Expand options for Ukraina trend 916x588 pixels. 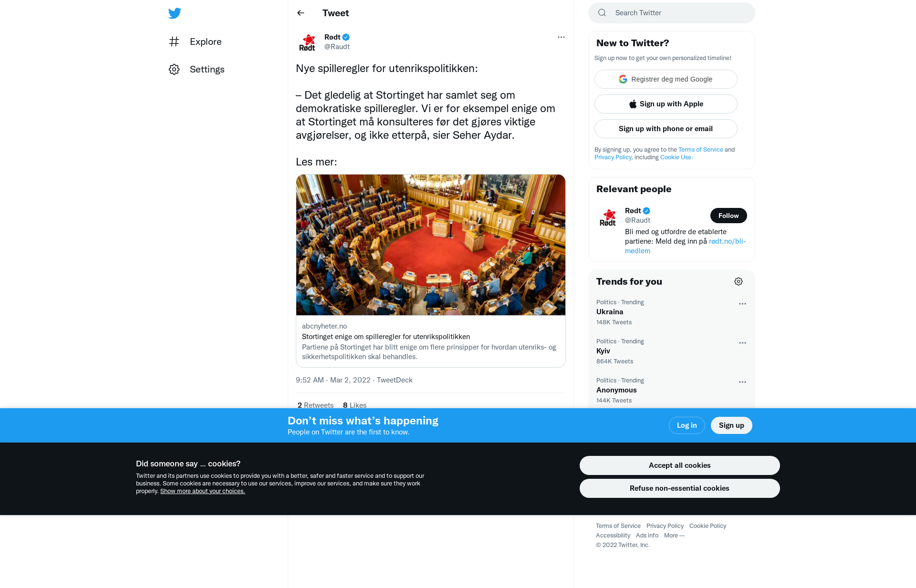[742, 304]
